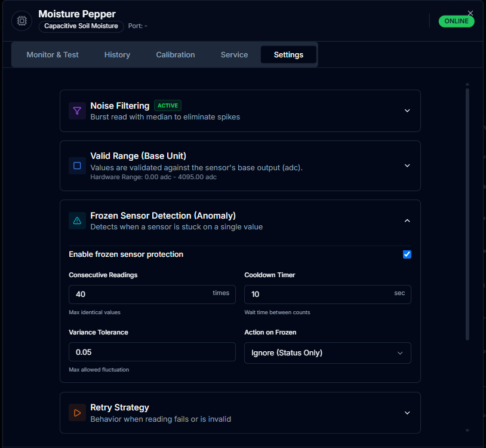The height and width of the screenshot is (448, 486).
Task: Switch to the Monitor & Test tab
Action: [53, 54]
